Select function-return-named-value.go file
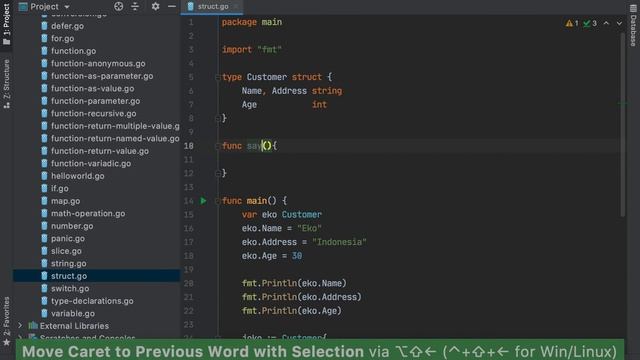The image size is (640, 360). [x=115, y=138]
